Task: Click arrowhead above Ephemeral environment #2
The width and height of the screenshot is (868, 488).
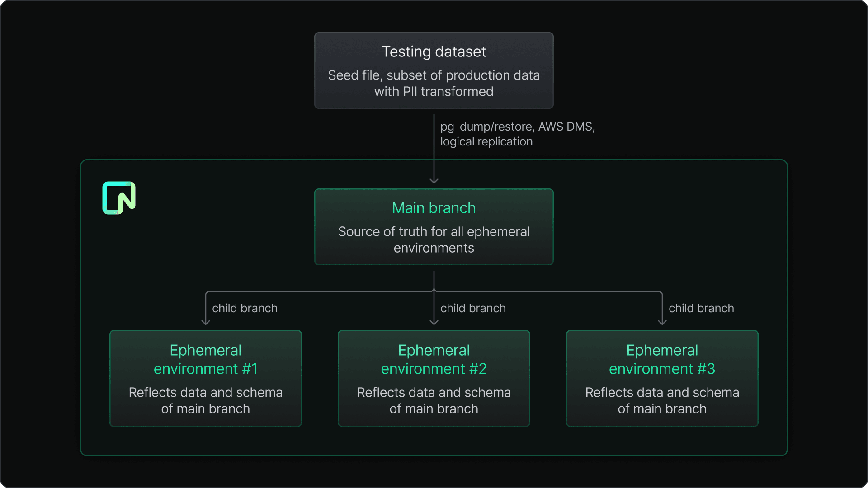Action: point(434,322)
